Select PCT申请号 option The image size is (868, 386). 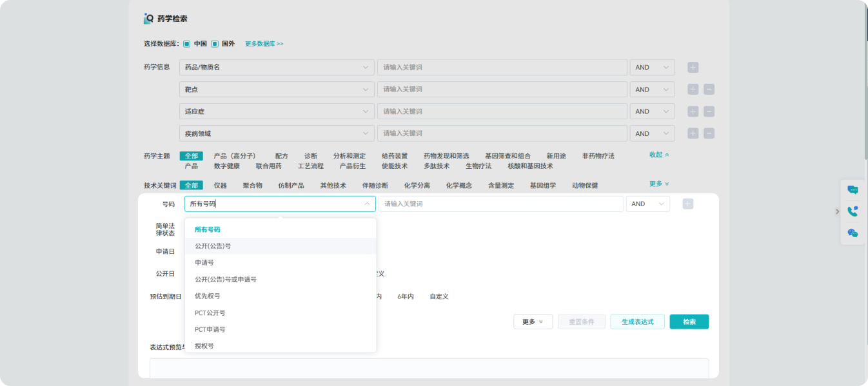[281, 330]
